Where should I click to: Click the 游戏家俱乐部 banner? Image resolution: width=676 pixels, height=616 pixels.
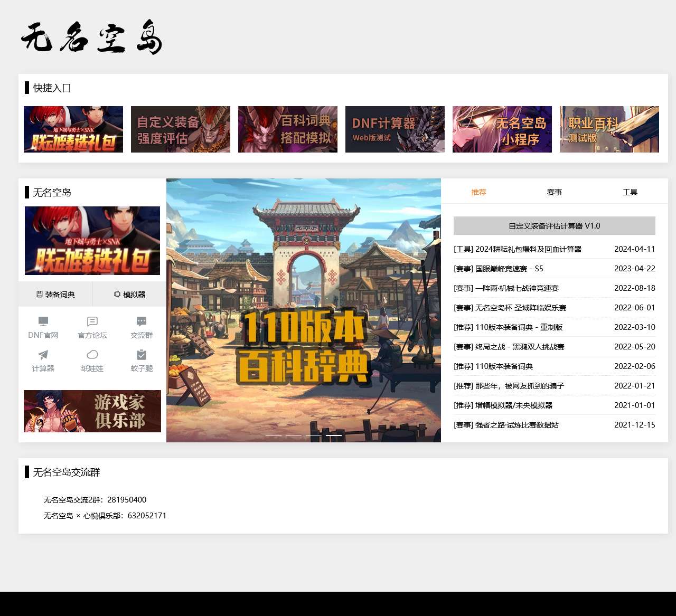coord(91,411)
